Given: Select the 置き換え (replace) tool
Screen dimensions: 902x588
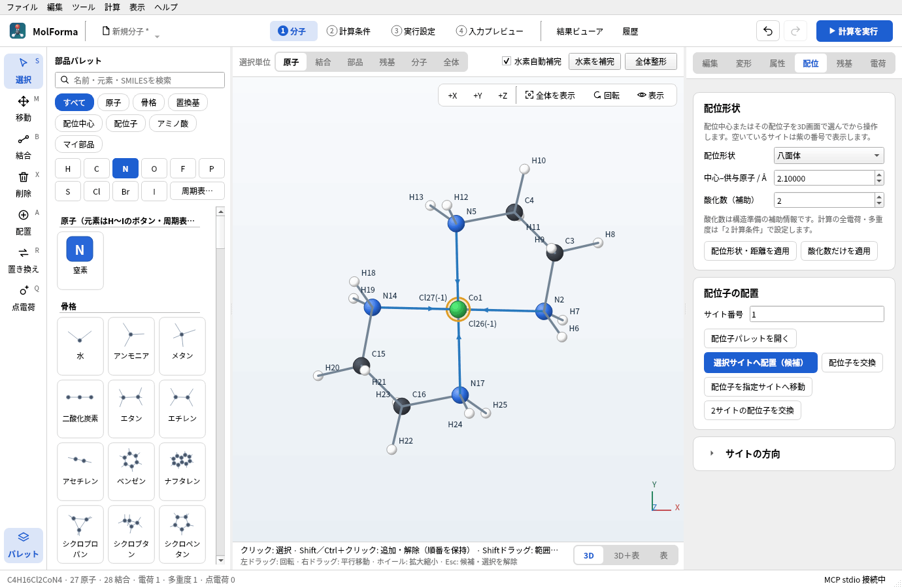Looking at the screenshot, I should (24, 260).
